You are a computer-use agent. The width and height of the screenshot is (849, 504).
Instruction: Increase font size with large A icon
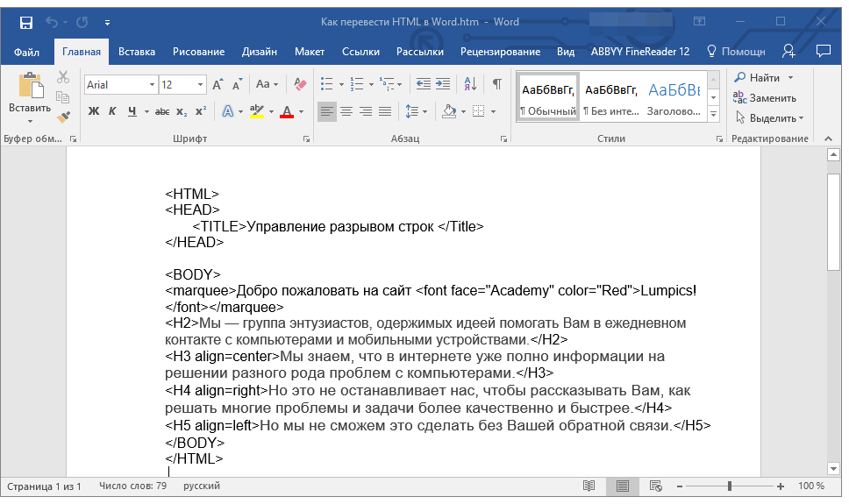click(x=218, y=84)
